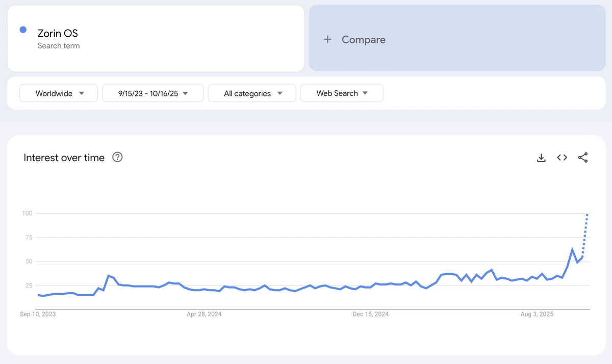Viewport: 612px width, 364px height.
Task: Click the plus icon in the Compare box
Action: pyautogui.click(x=327, y=39)
